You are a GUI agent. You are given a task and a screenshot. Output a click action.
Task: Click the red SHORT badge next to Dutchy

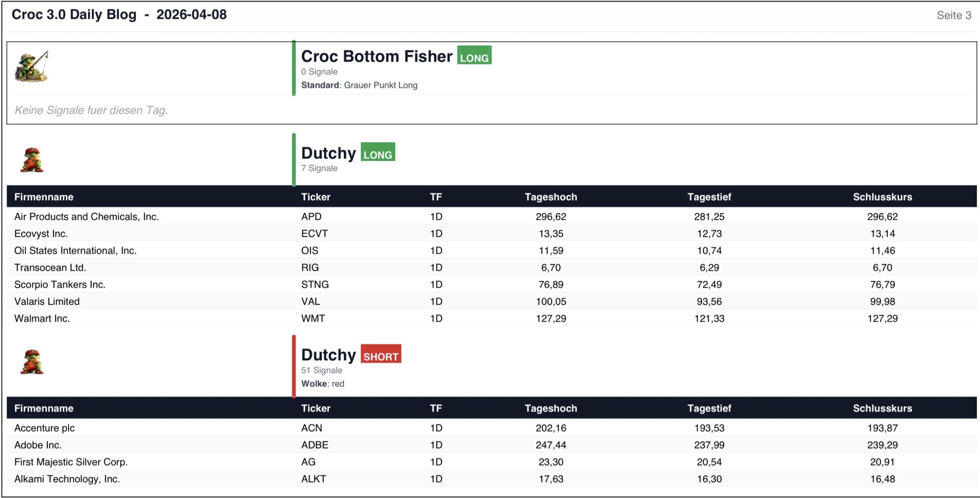[x=381, y=354]
